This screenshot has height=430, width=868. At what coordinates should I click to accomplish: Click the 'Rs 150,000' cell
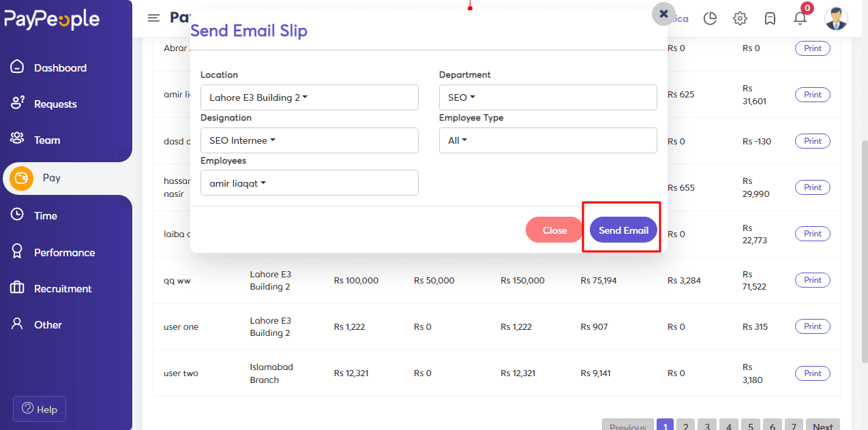coord(523,280)
